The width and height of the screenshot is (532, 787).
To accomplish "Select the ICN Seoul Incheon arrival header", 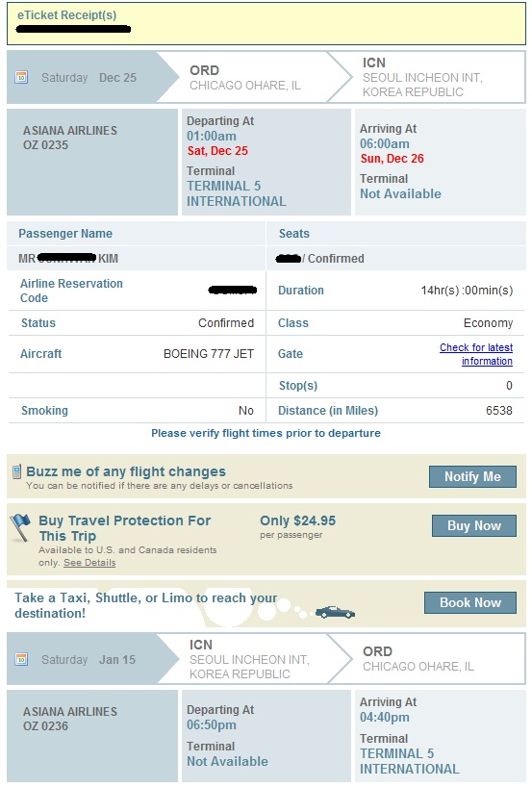I will click(x=422, y=77).
